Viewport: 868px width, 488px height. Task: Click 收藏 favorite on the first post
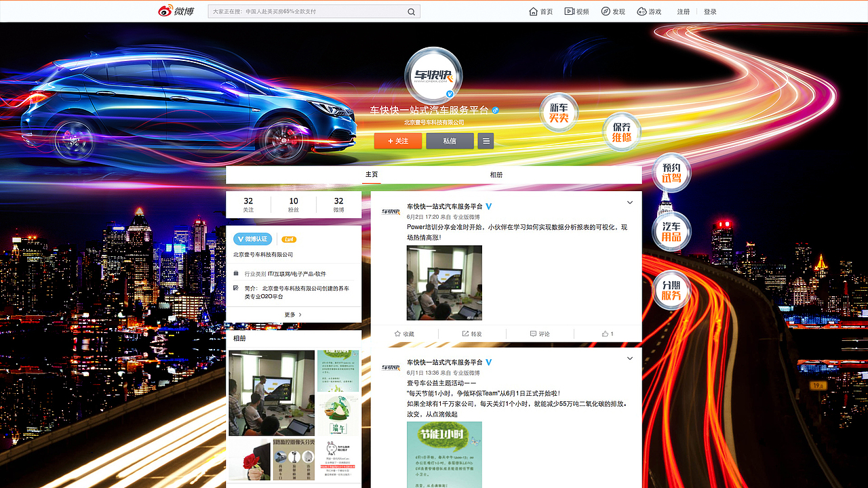tap(404, 333)
